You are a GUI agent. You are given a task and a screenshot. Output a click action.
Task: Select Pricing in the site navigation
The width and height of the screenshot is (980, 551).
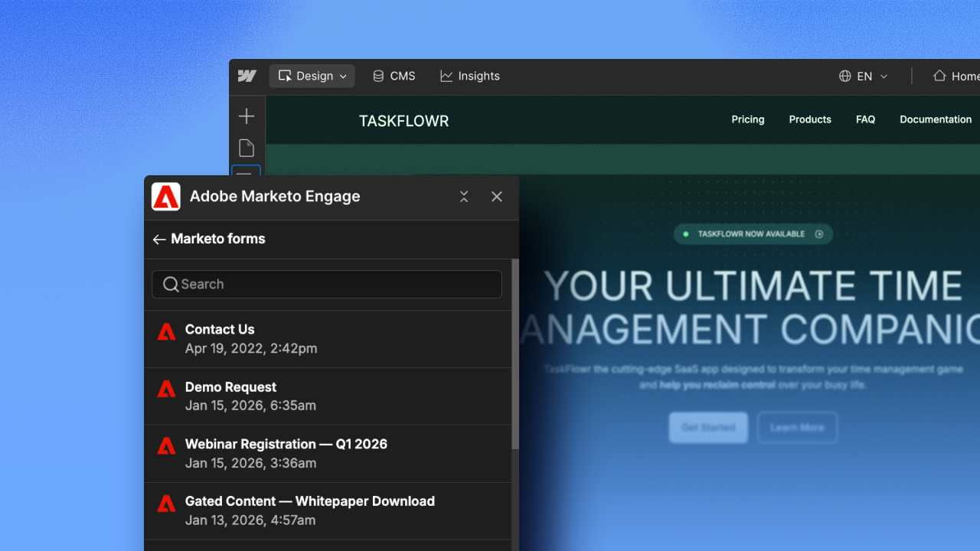click(x=748, y=119)
